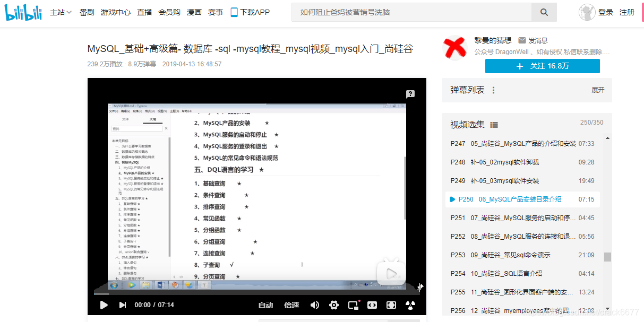This screenshot has width=644, height=322.
Task: Click 下载APP phone icon link
Action: [250, 12]
